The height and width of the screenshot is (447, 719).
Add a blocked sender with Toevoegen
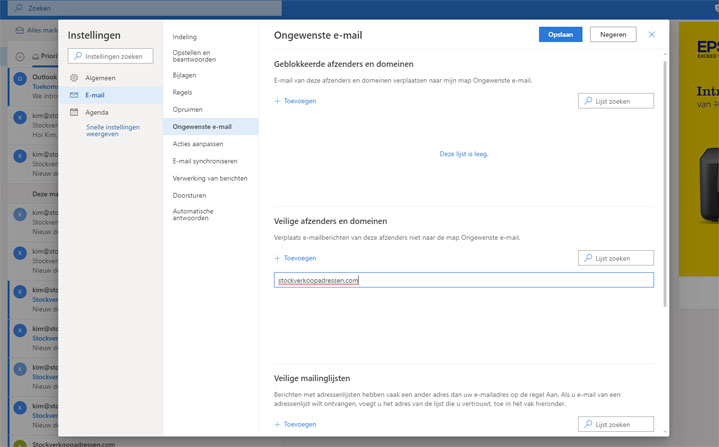(x=295, y=101)
